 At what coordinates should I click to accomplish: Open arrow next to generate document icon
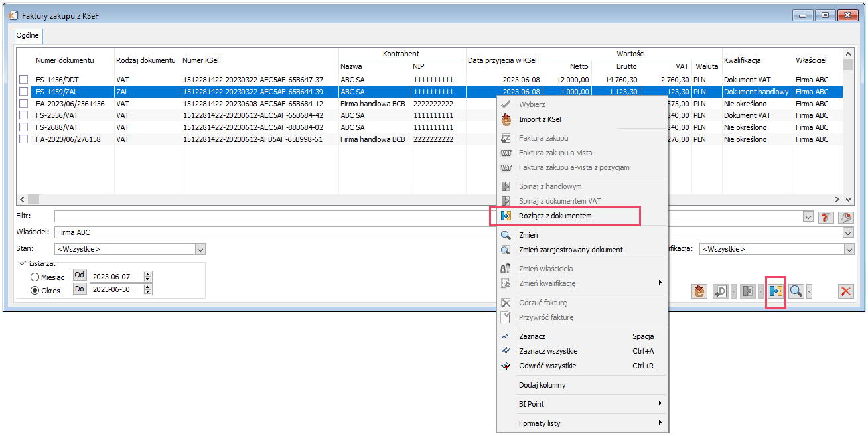click(733, 291)
